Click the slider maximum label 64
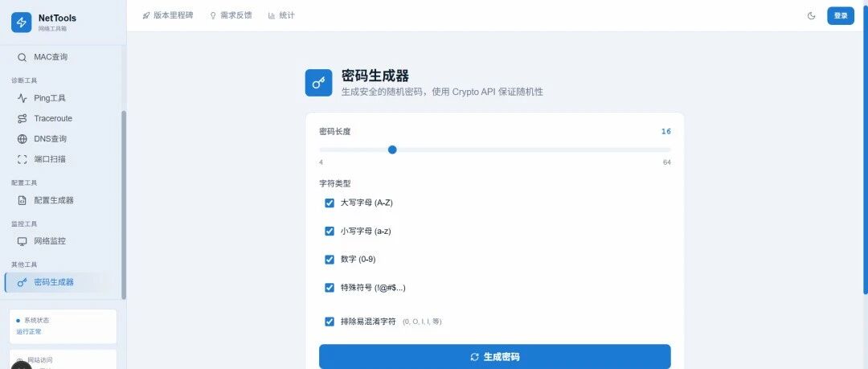This screenshot has height=369, width=868. pos(667,162)
